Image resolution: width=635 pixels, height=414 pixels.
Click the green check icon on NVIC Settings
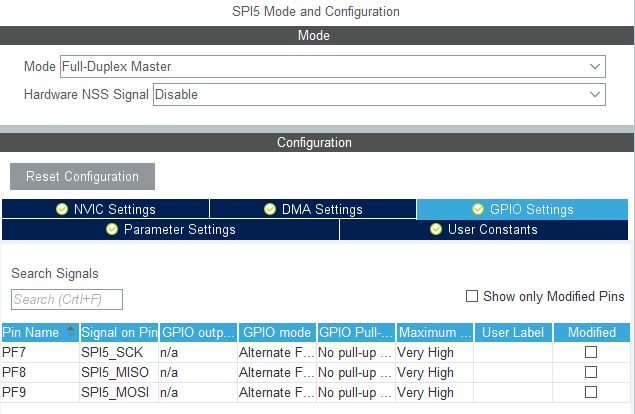click(x=62, y=209)
